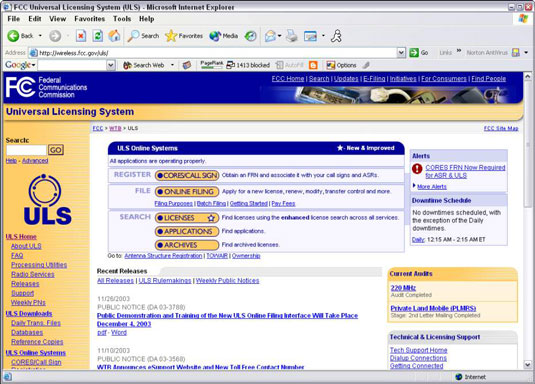The width and height of the screenshot is (535, 384).
Task: Click the ONLINE FILING button
Action: (187, 192)
